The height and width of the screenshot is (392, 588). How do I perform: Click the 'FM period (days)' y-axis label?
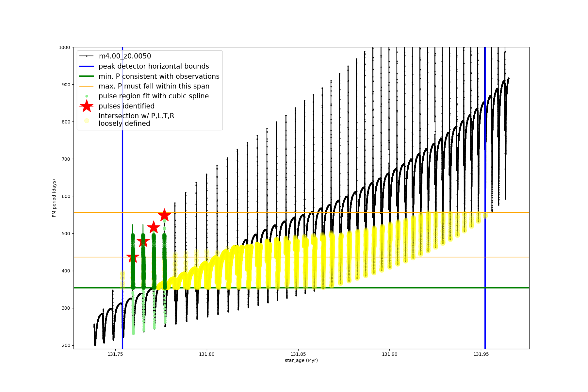pyautogui.click(x=54, y=198)
